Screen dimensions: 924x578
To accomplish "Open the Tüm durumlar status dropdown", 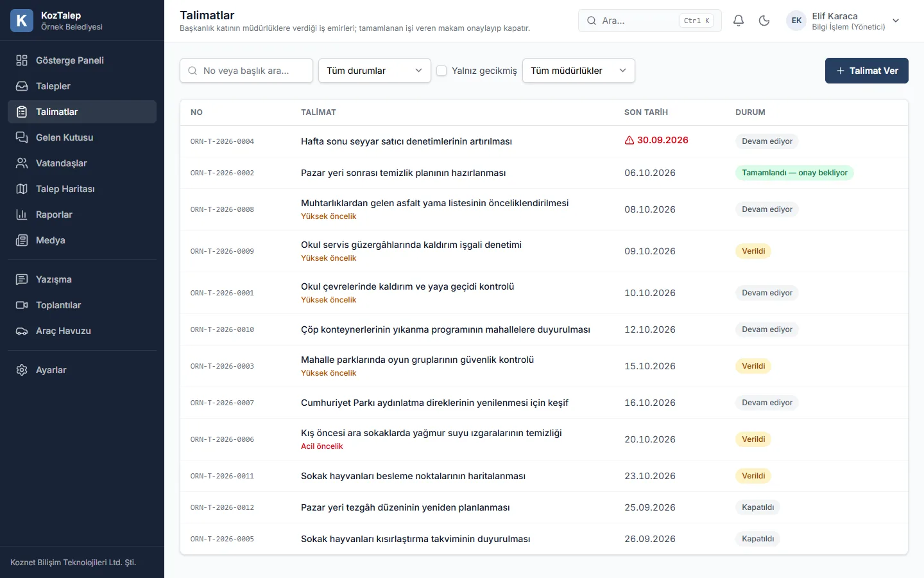I will click(x=375, y=71).
